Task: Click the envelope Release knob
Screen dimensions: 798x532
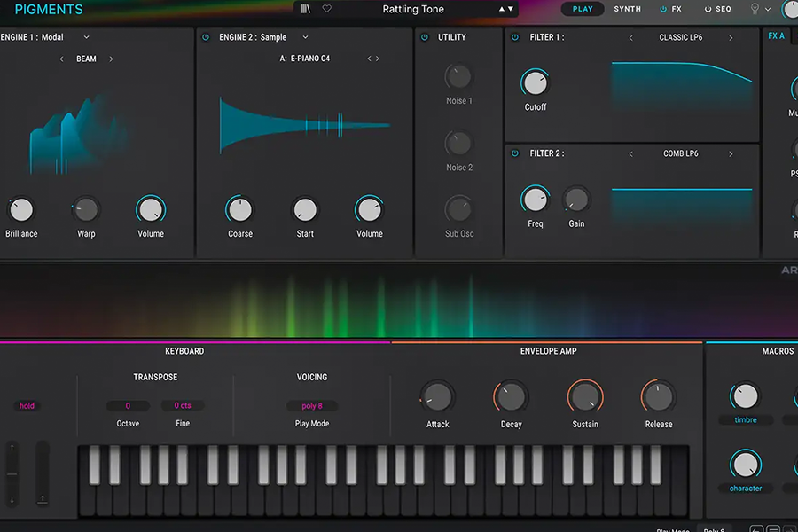Action: tap(659, 397)
